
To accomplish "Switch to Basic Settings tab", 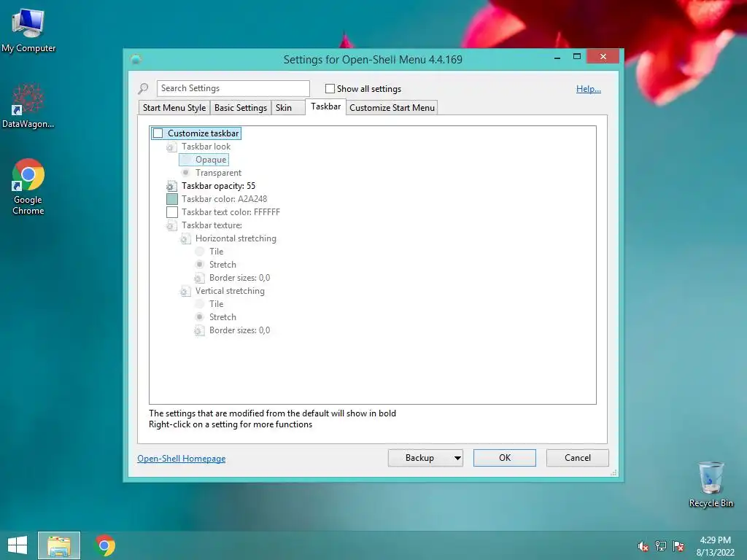I will coord(241,108).
